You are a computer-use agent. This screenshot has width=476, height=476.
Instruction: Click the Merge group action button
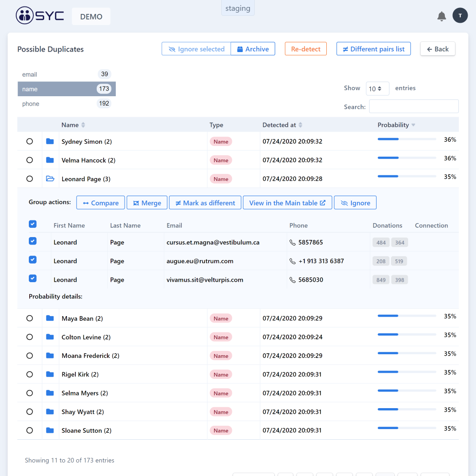pos(147,203)
